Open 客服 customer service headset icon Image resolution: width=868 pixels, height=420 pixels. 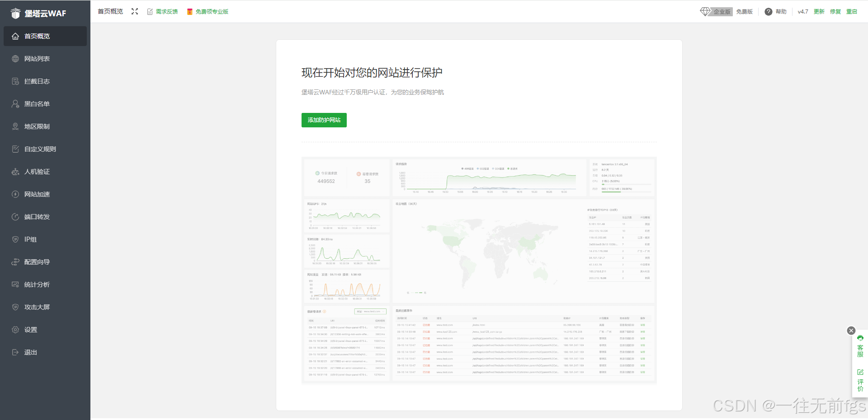860,338
